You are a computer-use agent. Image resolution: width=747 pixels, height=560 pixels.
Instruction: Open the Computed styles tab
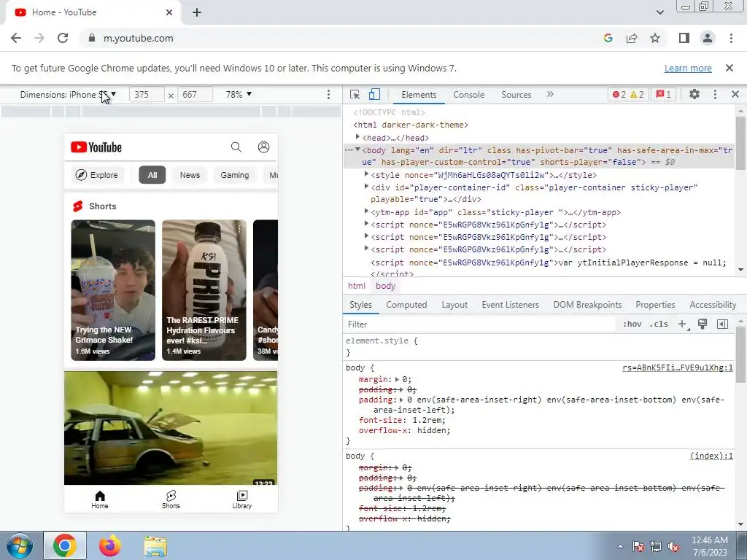click(406, 305)
